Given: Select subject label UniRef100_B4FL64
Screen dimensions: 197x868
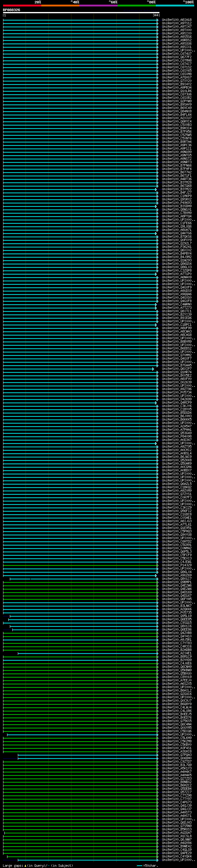Looking at the screenshot, I should [176, 115].
